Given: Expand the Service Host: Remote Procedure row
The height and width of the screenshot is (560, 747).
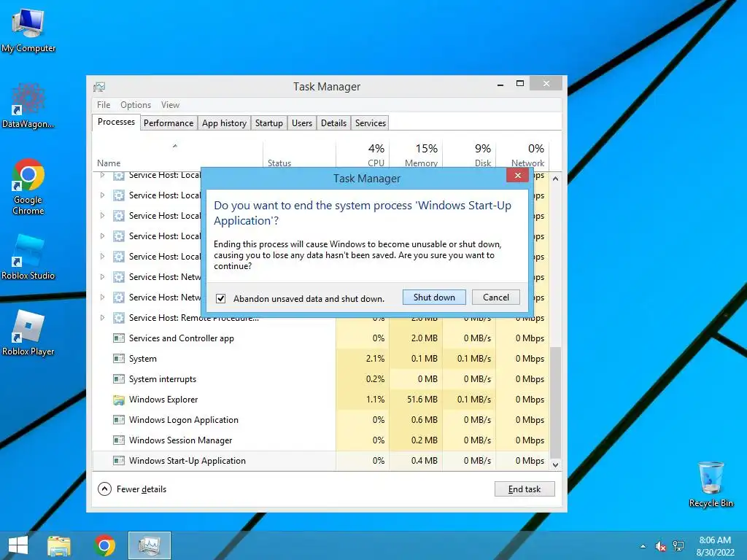Looking at the screenshot, I should [x=102, y=318].
